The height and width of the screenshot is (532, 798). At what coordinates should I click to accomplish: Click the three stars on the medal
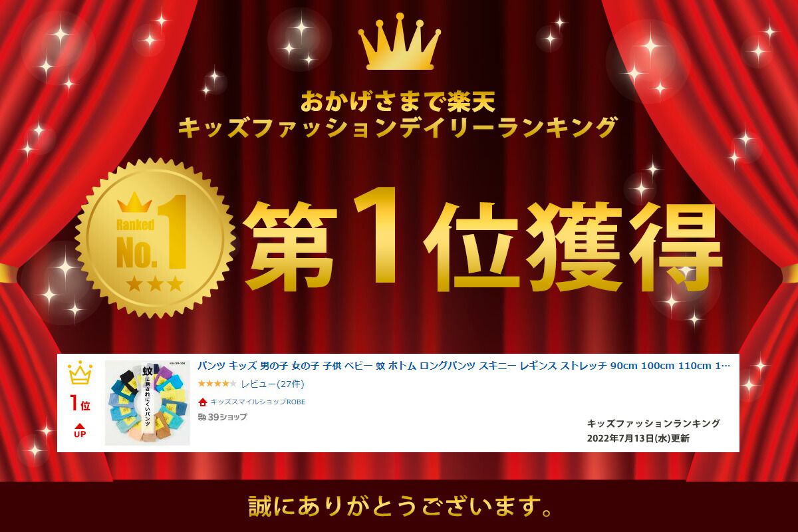point(154,285)
